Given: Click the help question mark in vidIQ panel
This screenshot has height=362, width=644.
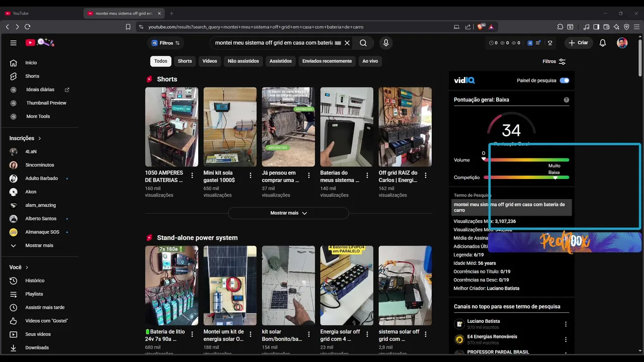Looking at the screenshot, I should (x=567, y=100).
